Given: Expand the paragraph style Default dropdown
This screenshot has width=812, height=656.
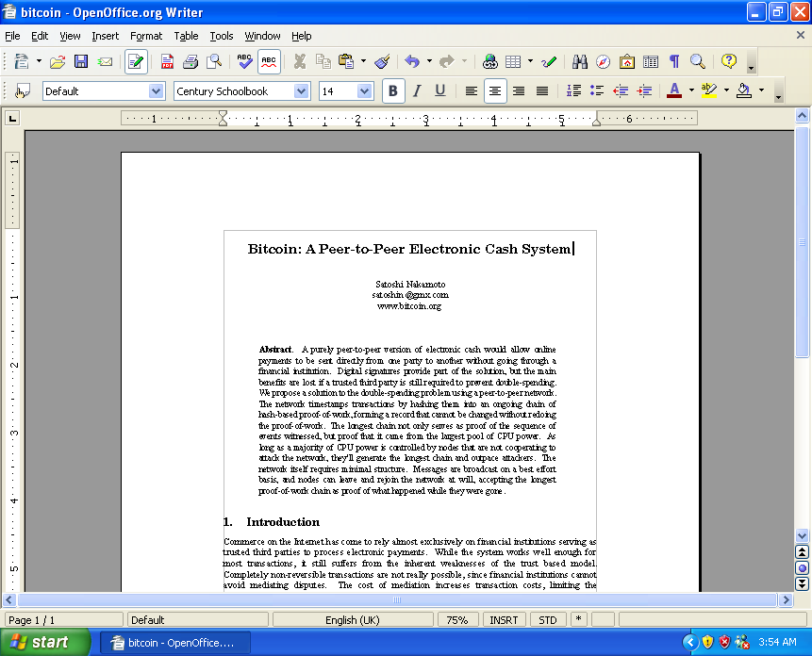Looking at the screenshot, I should [x=156, y=91].
